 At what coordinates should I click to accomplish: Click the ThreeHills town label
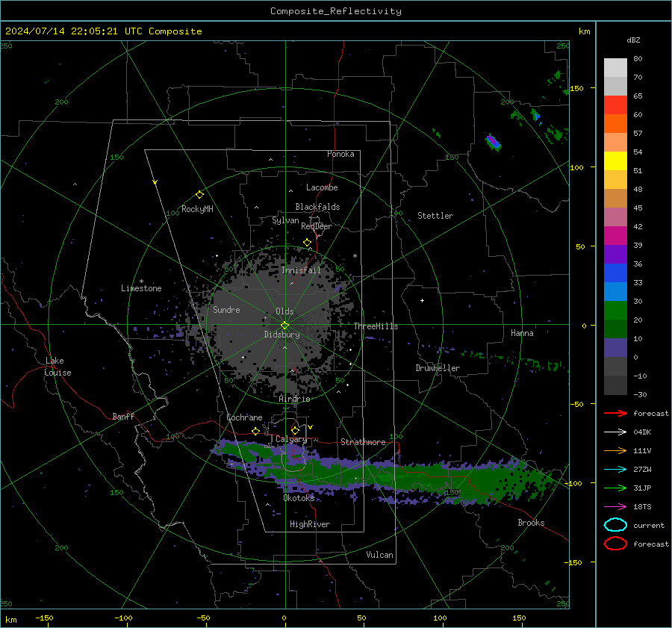point(376,326)
